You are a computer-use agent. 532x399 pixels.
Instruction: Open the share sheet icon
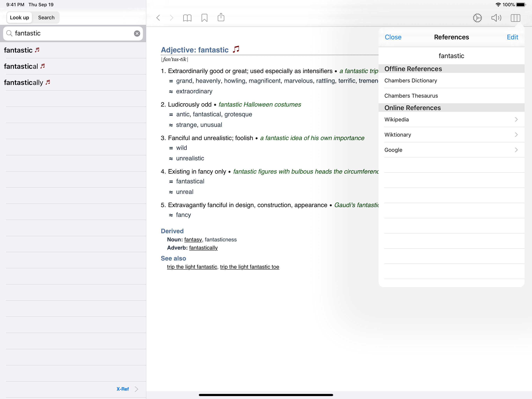221,17
